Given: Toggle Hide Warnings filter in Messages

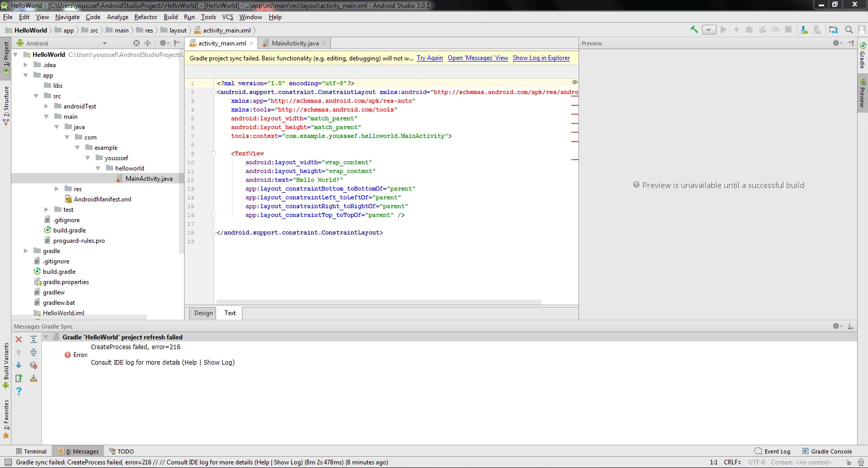Looking at the screenshot, I should (34, 365).
